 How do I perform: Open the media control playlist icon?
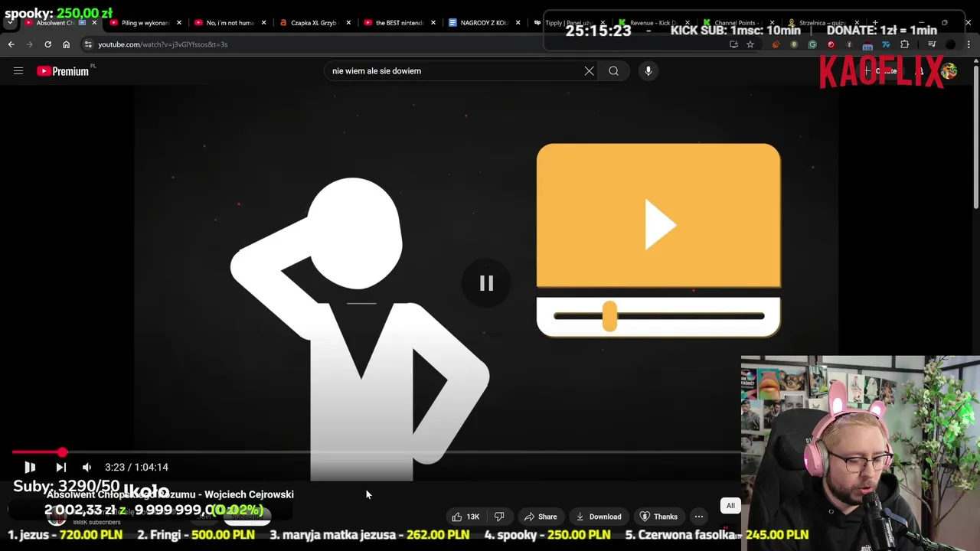click(932, 44)
